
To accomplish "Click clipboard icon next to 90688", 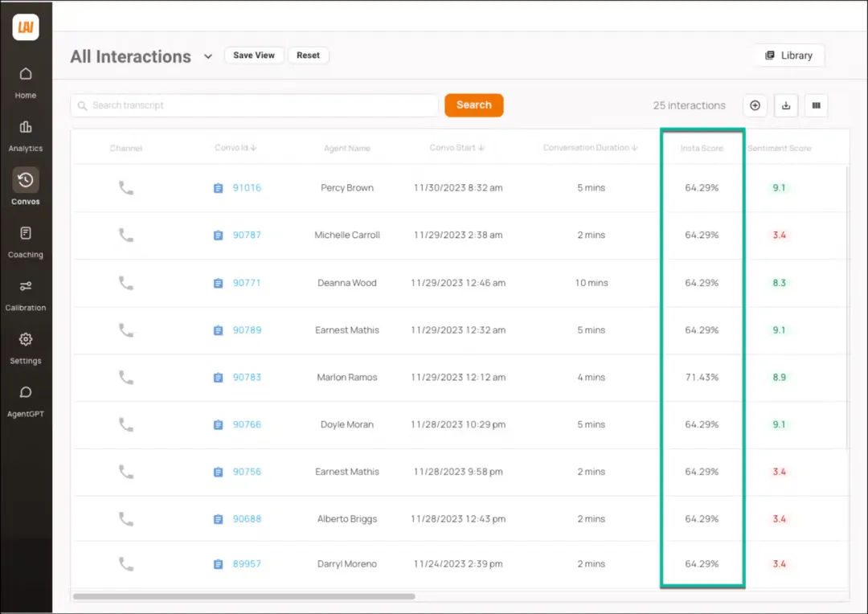I will click(218, 519).
